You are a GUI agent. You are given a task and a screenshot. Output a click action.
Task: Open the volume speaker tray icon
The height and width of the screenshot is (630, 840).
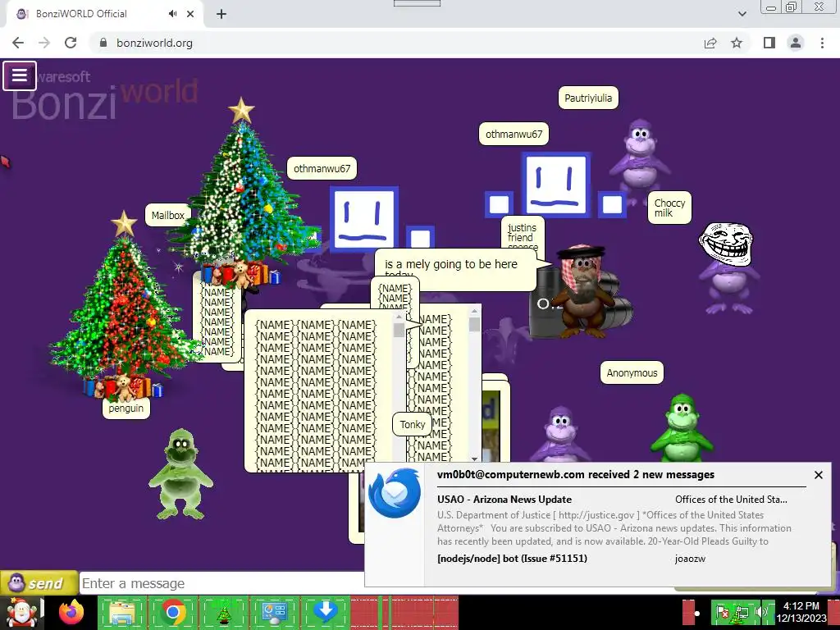click(760, 612)
